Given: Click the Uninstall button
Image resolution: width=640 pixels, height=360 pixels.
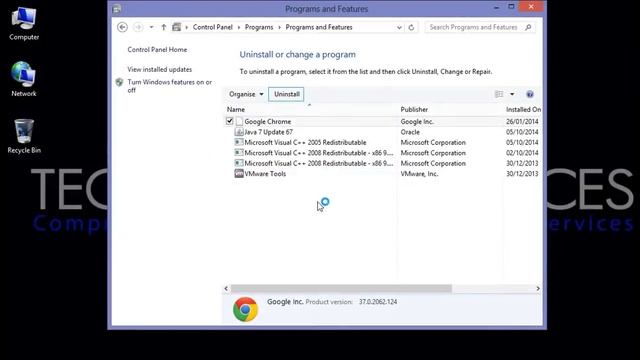Looking at the screenshot, I should click(287, 94).
